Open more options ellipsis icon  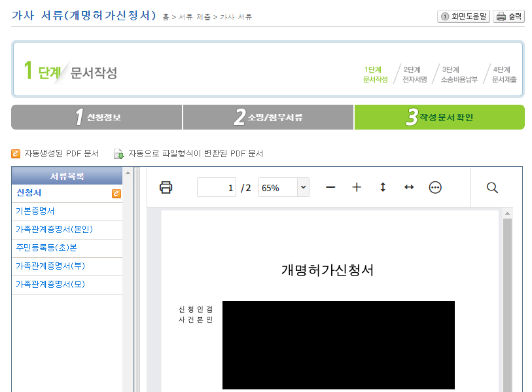point(435,187)
